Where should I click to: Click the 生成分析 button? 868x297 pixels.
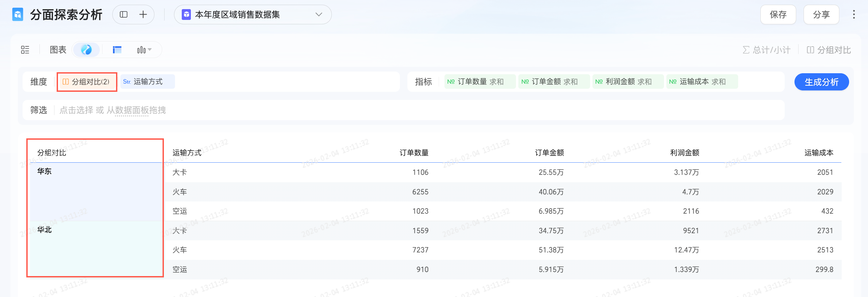[x=821, y=82]
